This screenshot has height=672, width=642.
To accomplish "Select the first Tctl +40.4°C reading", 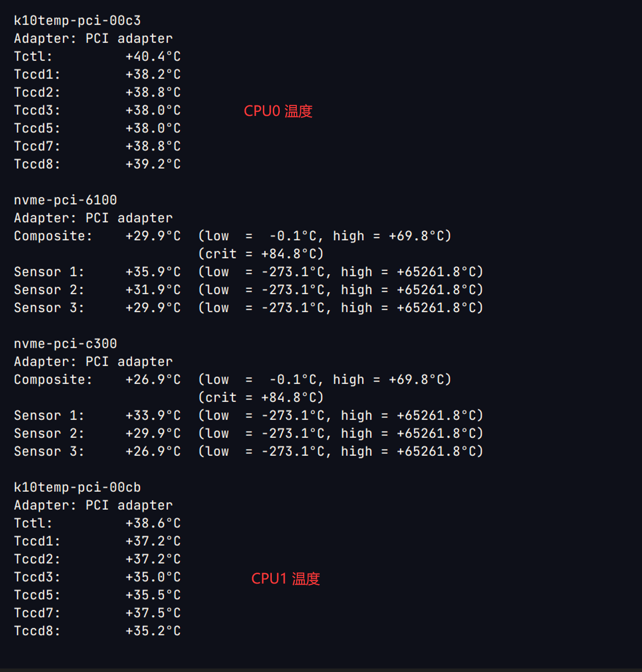I will coord(153,56).
